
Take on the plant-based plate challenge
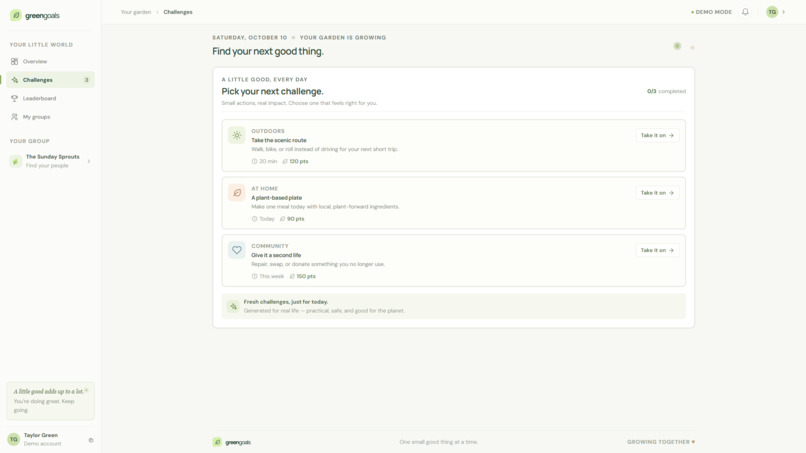[x=657, y=193]
